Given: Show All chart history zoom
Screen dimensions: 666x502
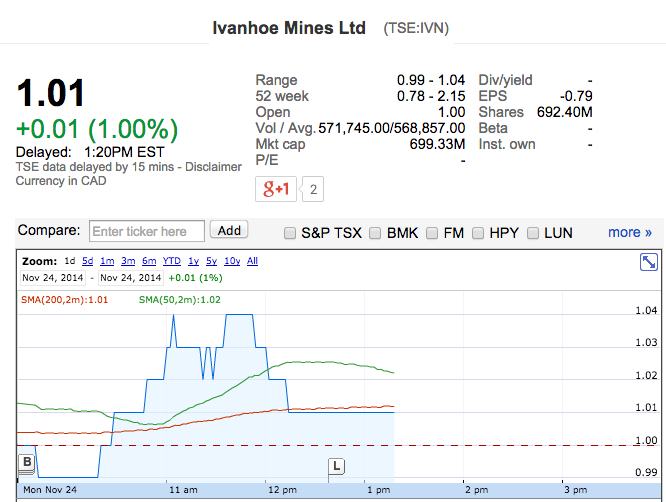Looking at the screenshot, I should coord(252,261).
